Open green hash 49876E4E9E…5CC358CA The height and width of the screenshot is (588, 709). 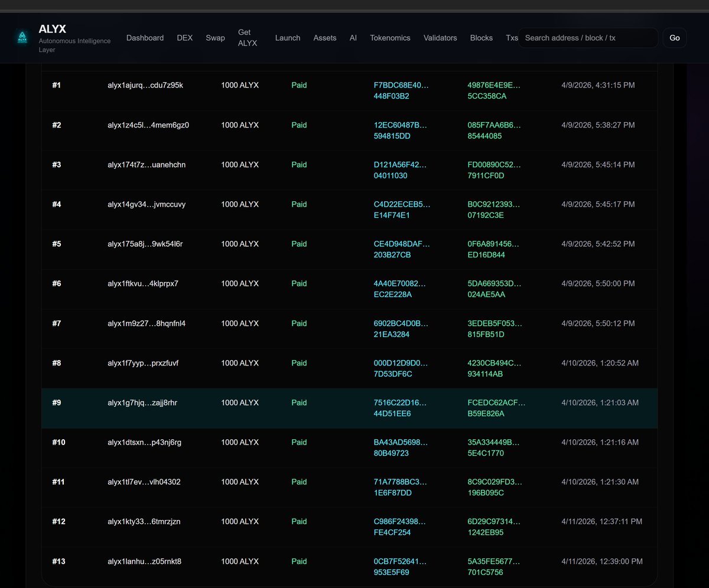point(495,90)
